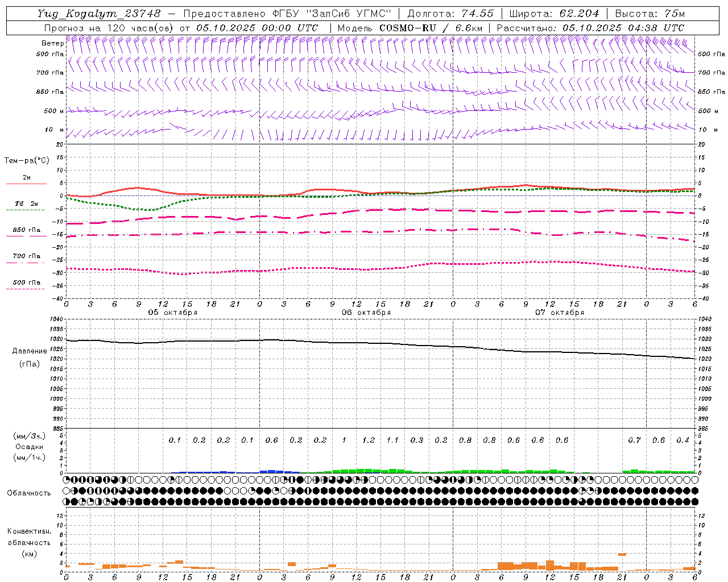Click the 10 м wind level label on left
Image resolution: width=728 pixels, height=582 pixels.
tap(54, 130)
